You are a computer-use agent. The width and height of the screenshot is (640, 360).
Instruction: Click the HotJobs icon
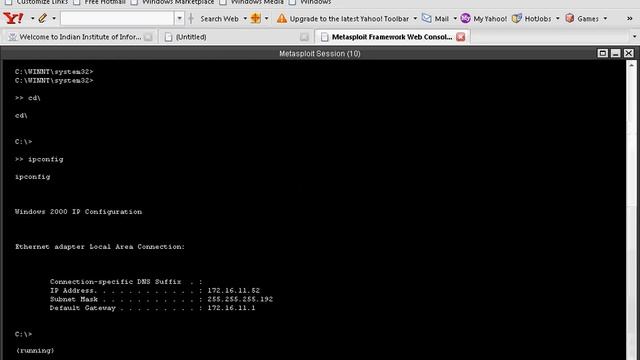pyautogui.click(x=517, y=18)
